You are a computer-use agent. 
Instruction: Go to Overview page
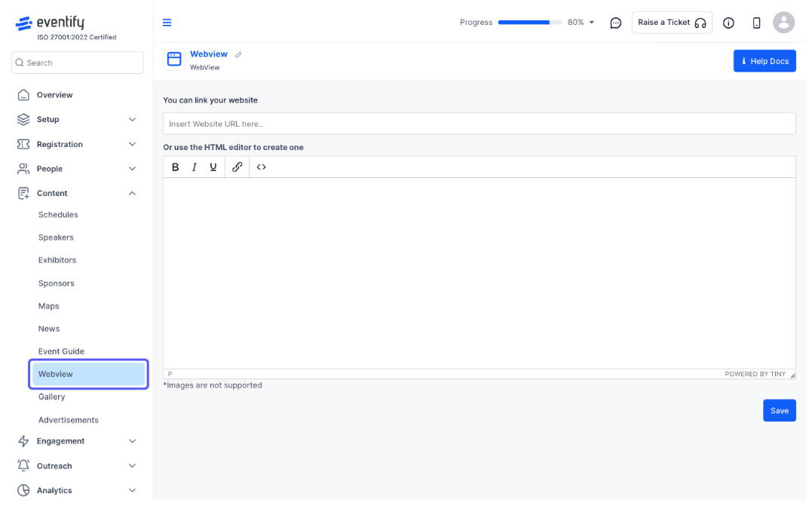[54, 95]
